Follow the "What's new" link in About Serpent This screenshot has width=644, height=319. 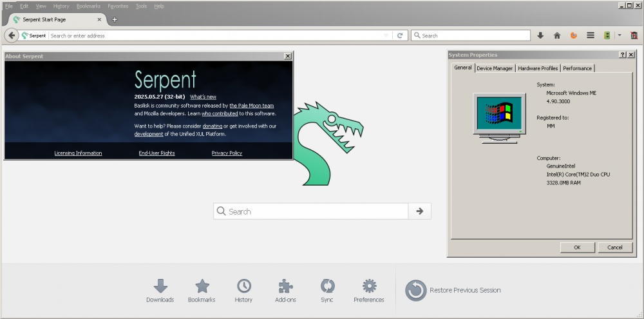203,97
